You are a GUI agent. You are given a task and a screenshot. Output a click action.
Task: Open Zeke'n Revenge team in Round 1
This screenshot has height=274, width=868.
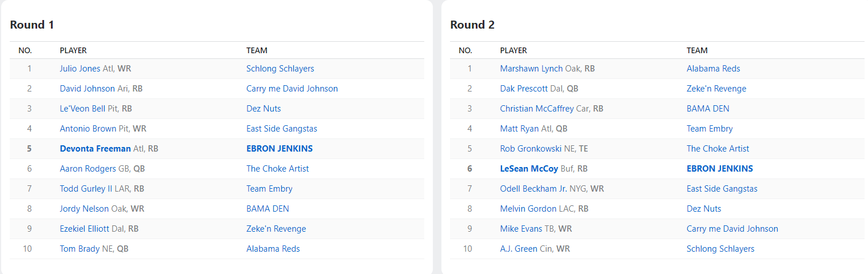pyautogui.click(x=276, y=229)
